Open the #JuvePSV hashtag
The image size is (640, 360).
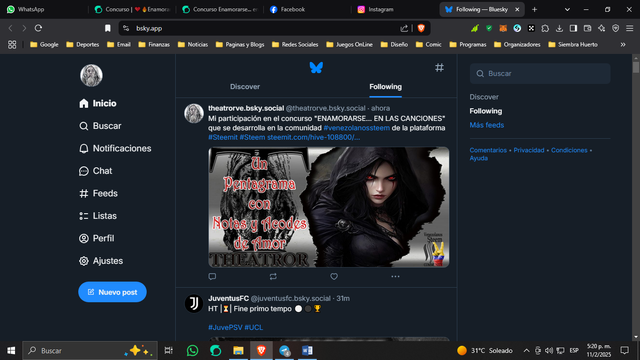[x=225, y=327]
